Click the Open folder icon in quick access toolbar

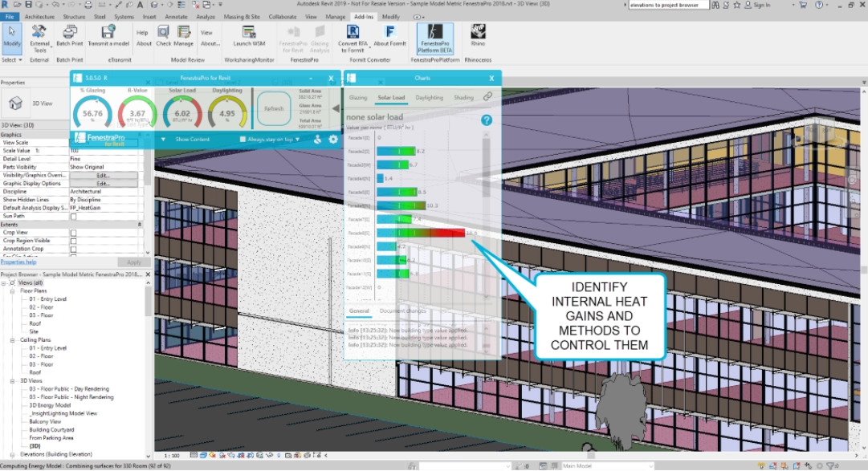click(x=17, y=5)
